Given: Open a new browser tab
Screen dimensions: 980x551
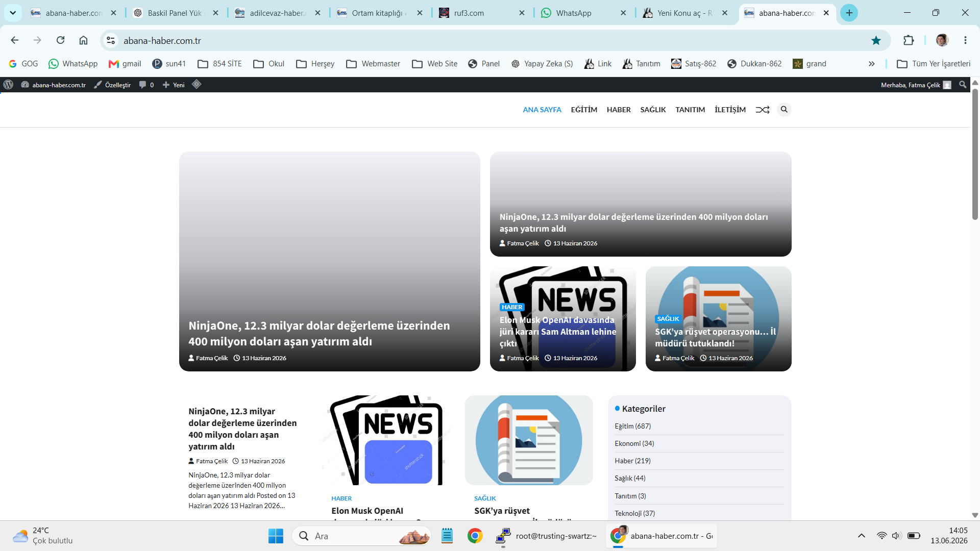Looking at the screenshot, I should (x=849, y=13).
